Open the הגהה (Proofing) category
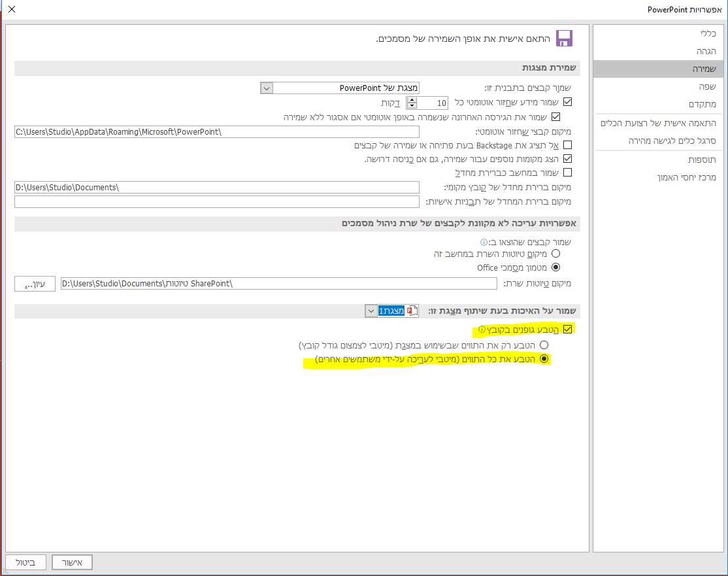Image resolution: width=728 pixels, height=576 pixels. pos(658,51)
